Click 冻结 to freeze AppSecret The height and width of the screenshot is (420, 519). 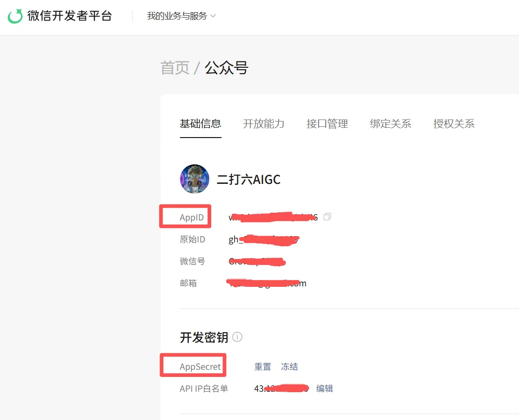289,367
